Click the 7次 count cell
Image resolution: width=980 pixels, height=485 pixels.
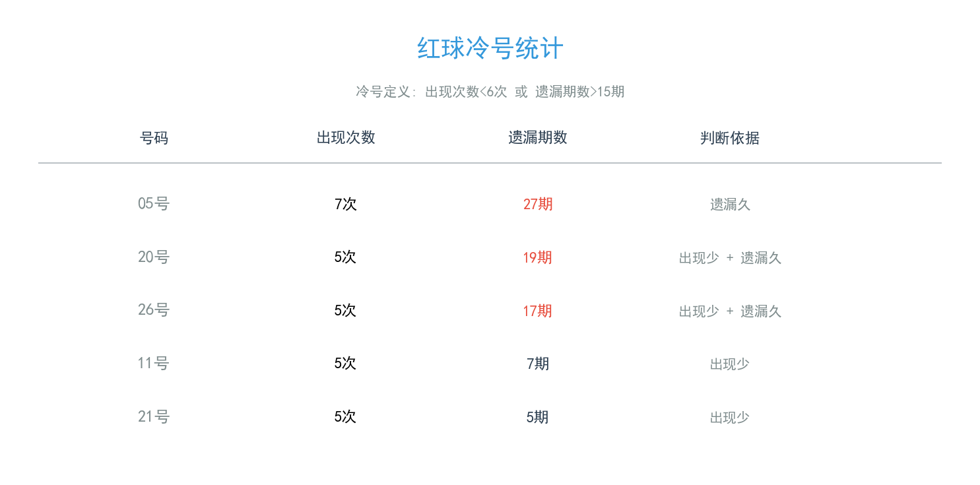coord(346,205)
